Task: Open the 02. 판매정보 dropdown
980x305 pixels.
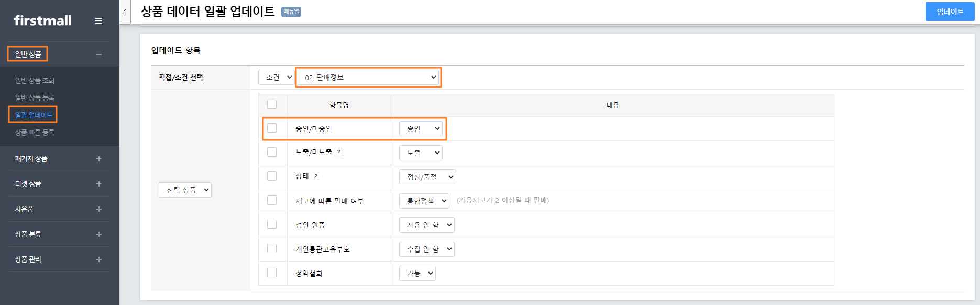Action: (x=368, y=77)
